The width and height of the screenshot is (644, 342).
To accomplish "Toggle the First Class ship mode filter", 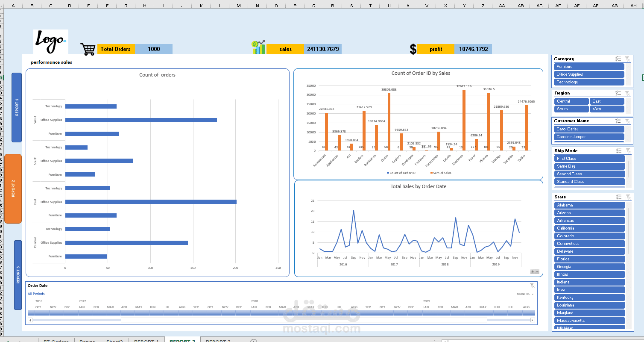I will pos(589,159).
